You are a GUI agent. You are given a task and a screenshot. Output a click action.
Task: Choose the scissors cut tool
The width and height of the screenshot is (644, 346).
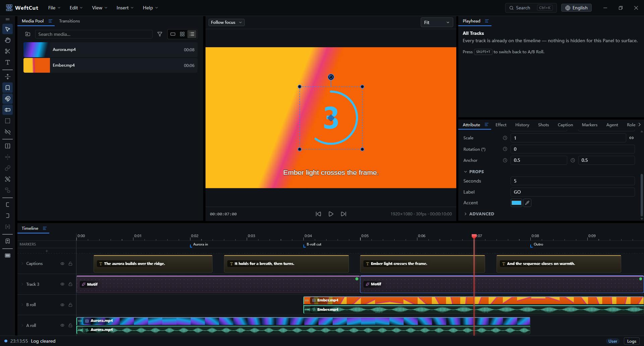click(x=7, y=51)
